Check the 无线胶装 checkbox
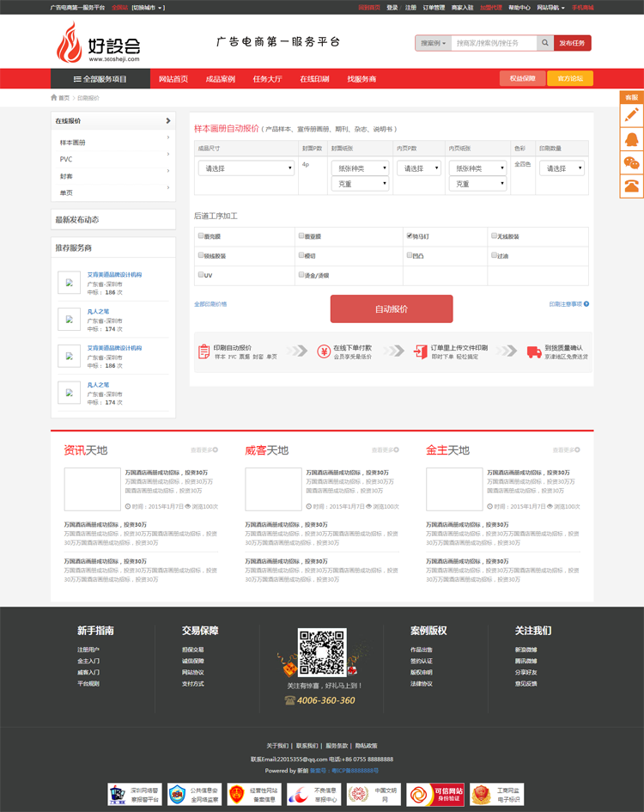 pos(495,235)
